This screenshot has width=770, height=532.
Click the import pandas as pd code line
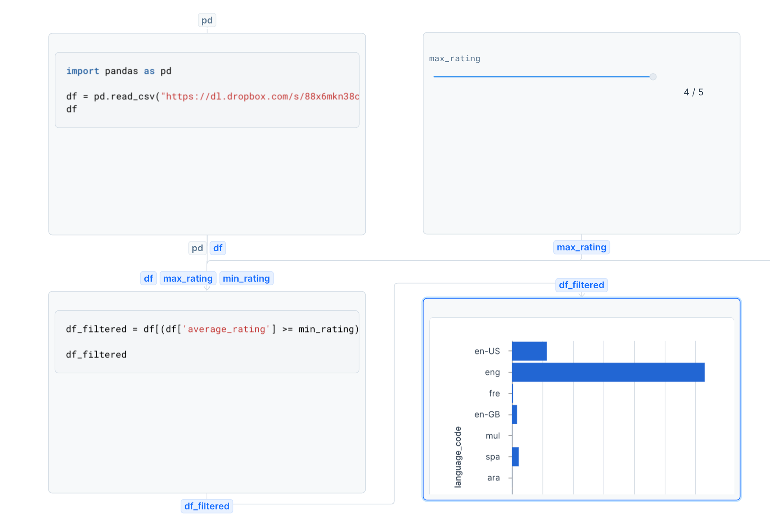tap(119, 71)
